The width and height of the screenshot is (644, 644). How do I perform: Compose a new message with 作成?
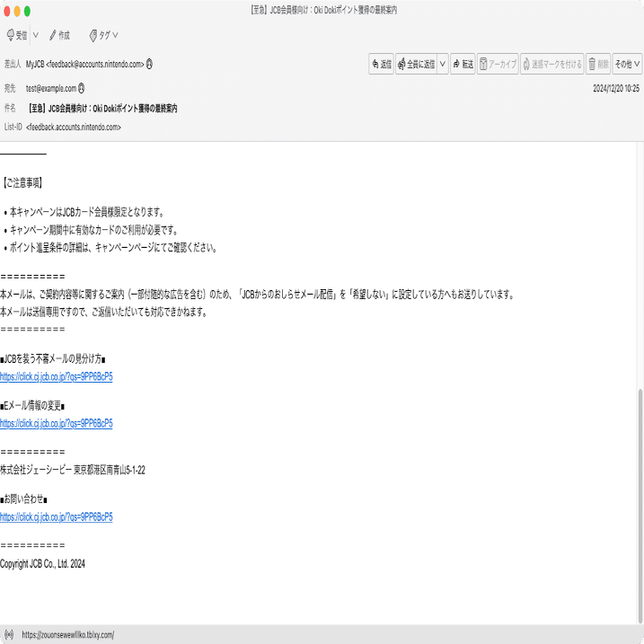59,35
